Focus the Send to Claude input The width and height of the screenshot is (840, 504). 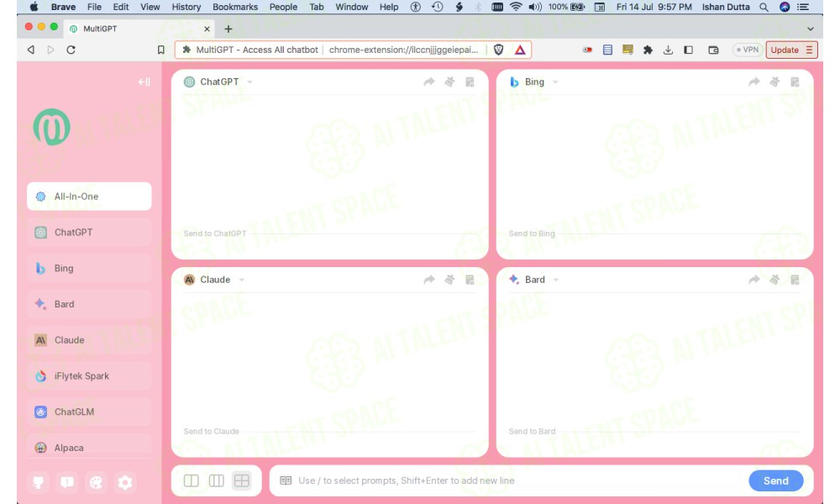point(329,431)
